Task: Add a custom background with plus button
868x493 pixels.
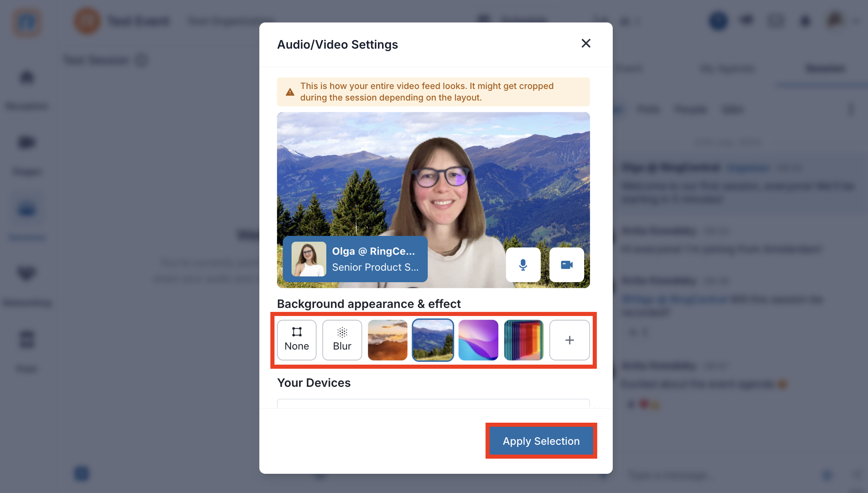Action: pos(569,340)
